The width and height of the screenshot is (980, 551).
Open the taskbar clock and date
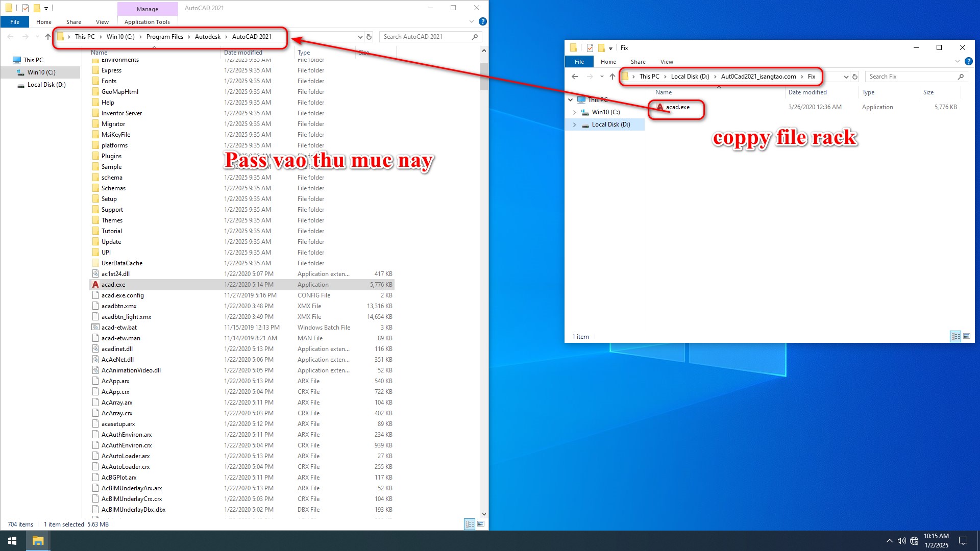pyautogui.click(x=936, y=541)
